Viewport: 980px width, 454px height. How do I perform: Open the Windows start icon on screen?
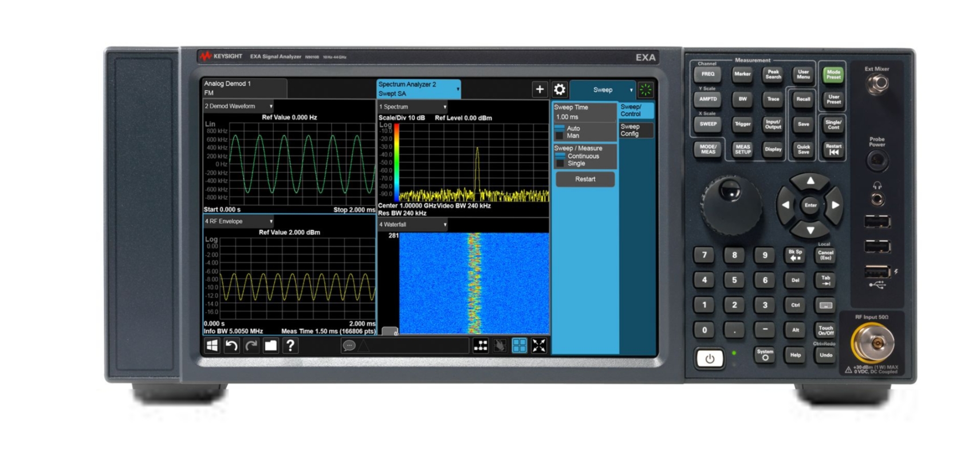tap(212, 345)
